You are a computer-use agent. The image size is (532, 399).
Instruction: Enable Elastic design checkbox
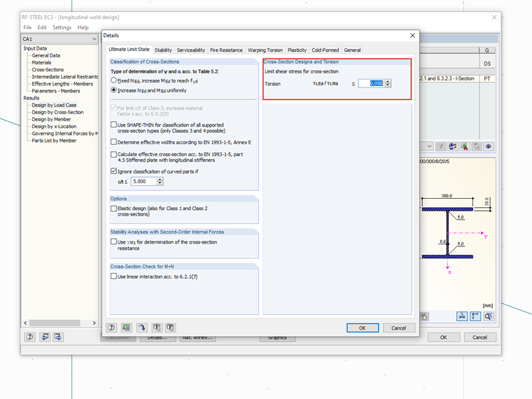(x=113, y=209)
